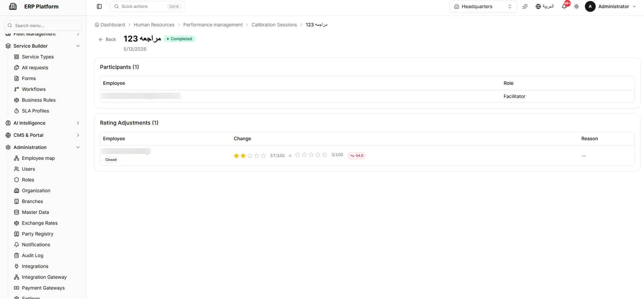Click the Business Rules scales icon
This screenshot has width=644, height=299.
pos(16,100)
